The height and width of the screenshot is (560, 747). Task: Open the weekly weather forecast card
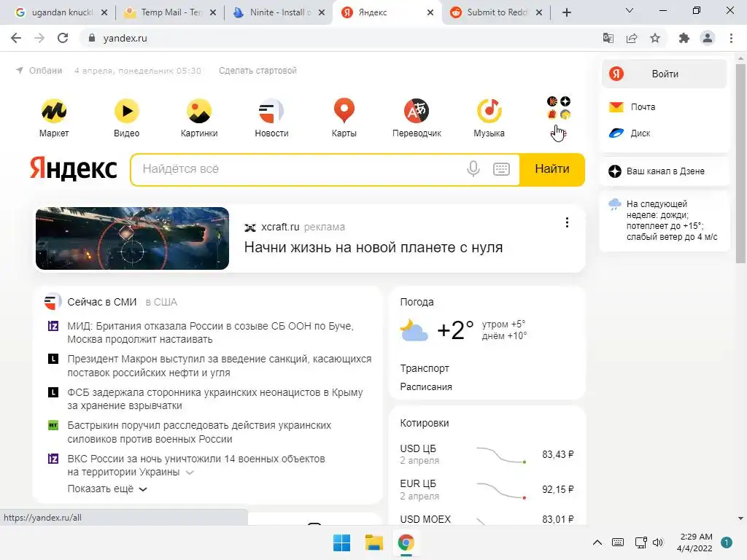pos(664,220)
